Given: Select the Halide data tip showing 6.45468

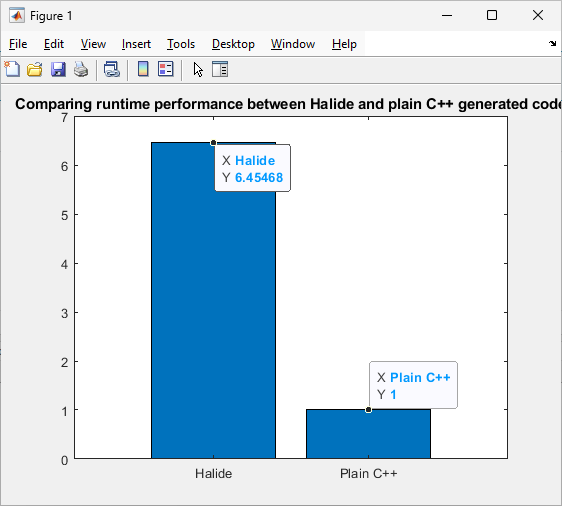Looking at the screenshot, I should pyautogui.click(x=253, y=168).
